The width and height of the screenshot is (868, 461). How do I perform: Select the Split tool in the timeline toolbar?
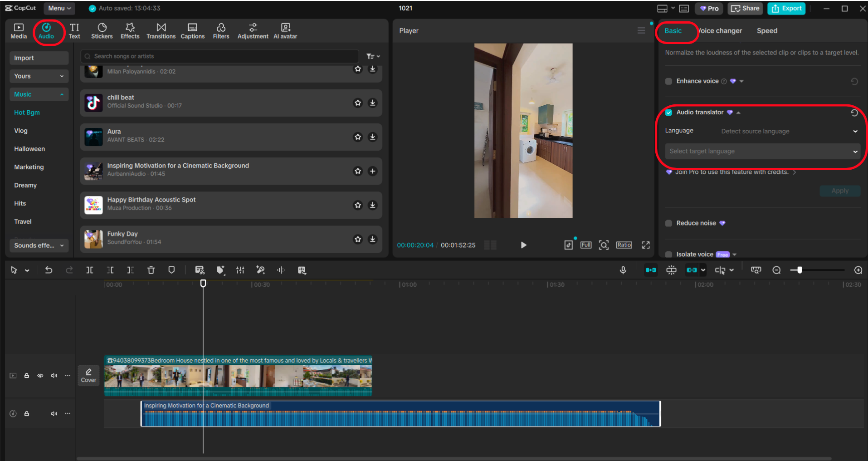click(x=89, y=270)
